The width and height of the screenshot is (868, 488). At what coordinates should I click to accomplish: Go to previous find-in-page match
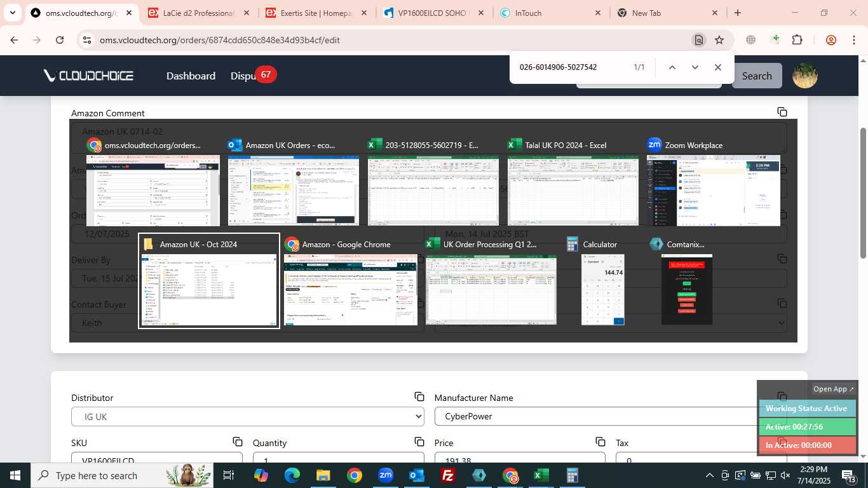coord(672,67)
